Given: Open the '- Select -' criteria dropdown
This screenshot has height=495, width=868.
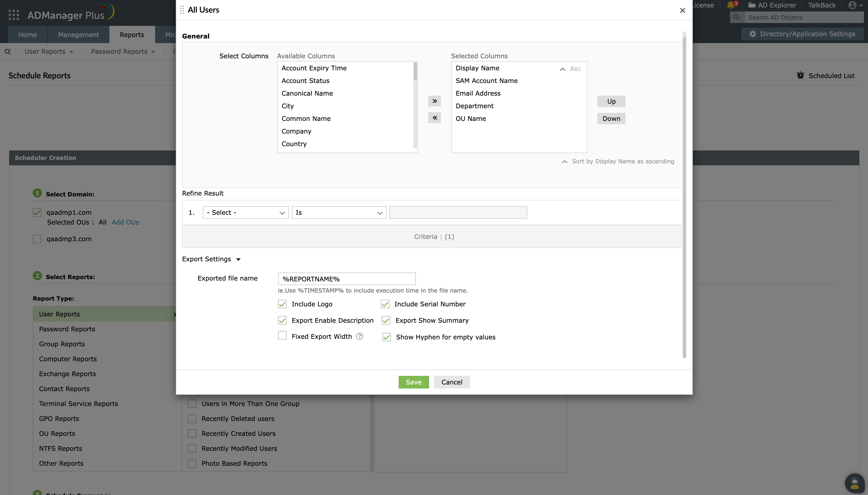Looking at the screenshot, I should (246, 212).
